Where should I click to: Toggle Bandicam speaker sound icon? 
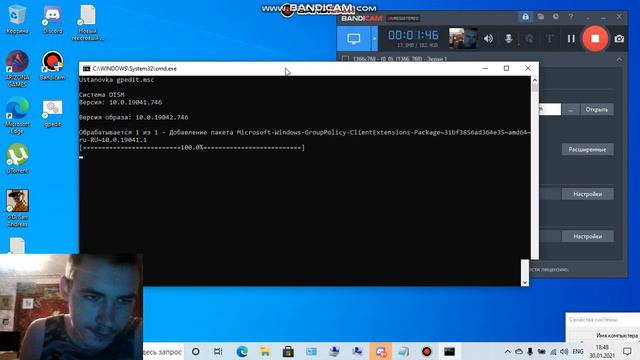488,39
